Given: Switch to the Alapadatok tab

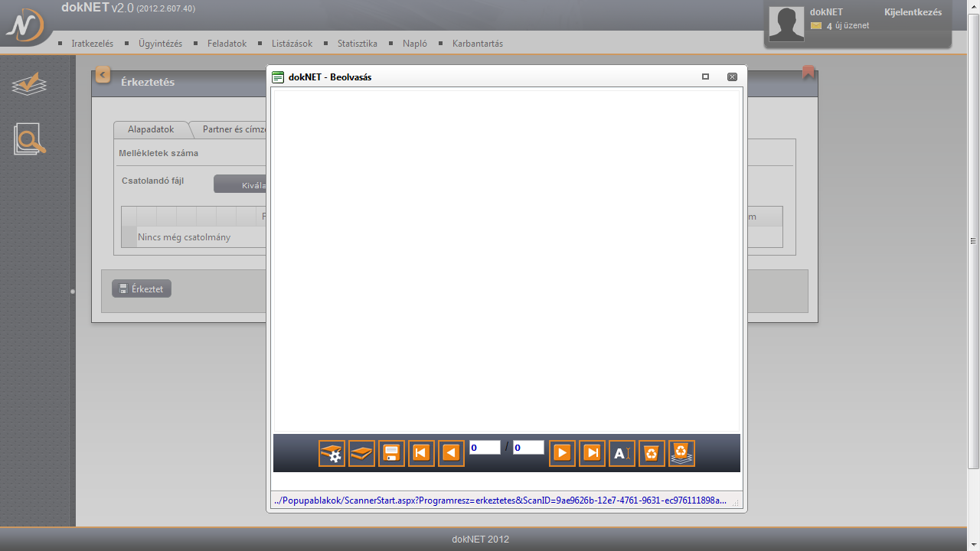Looking at the screenshot, I should pyautogui.click(x=151, y=129).
